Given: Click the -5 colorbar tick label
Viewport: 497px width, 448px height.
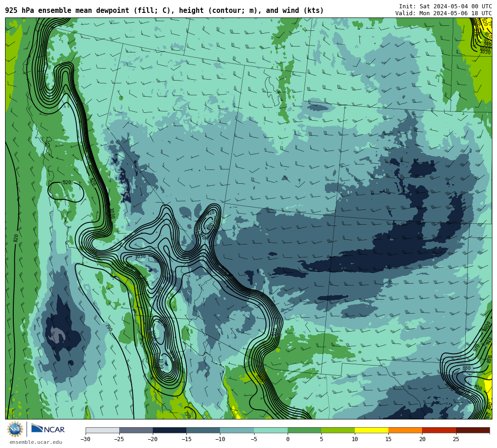Looking at the screenshot, I should click(x=254, y=439).
